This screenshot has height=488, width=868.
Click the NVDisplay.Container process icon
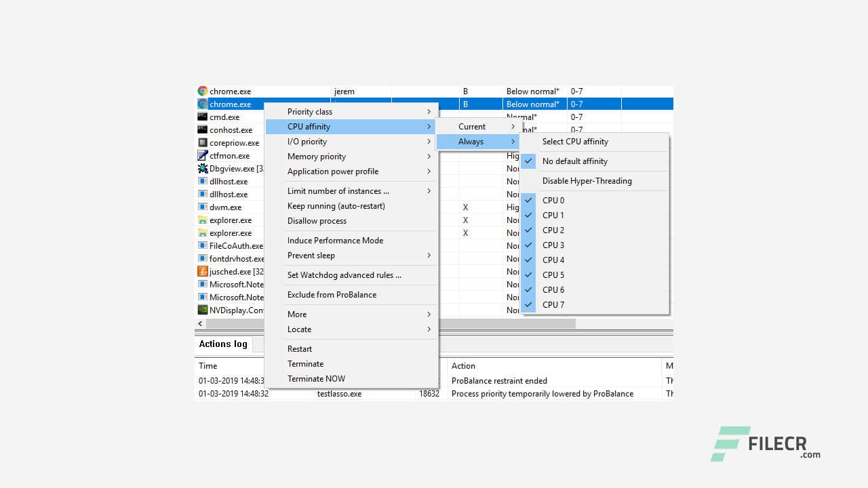coord(202,310)
